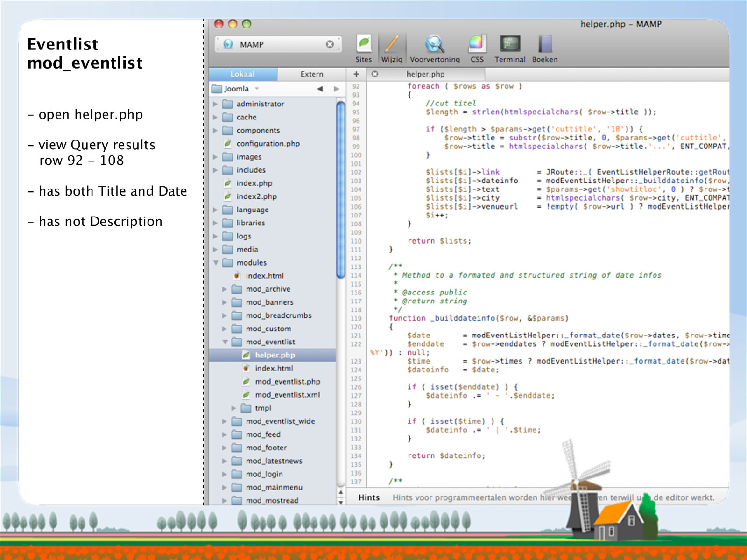Add a new tab with plus button
The width and height of the screenshot is (747, 560).
tap(356, 74)
